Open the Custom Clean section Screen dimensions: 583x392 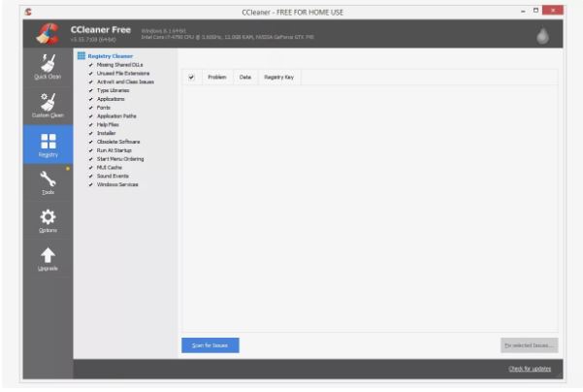[48, 106]
